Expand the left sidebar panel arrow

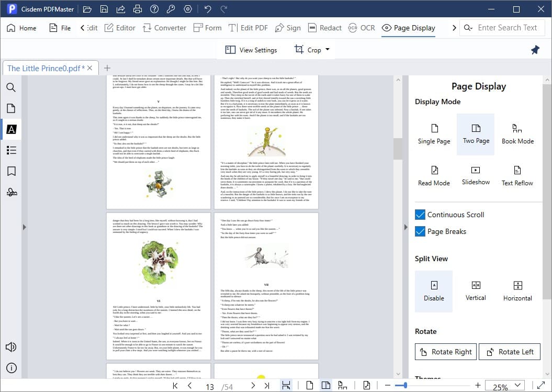point(24,227)
